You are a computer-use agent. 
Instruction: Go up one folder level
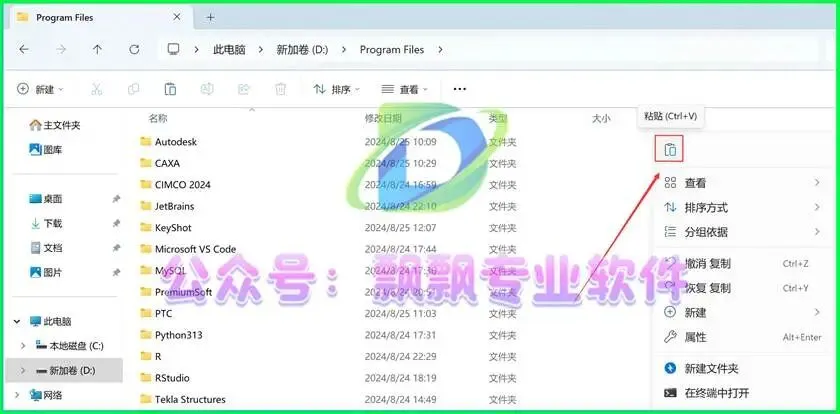97,49
